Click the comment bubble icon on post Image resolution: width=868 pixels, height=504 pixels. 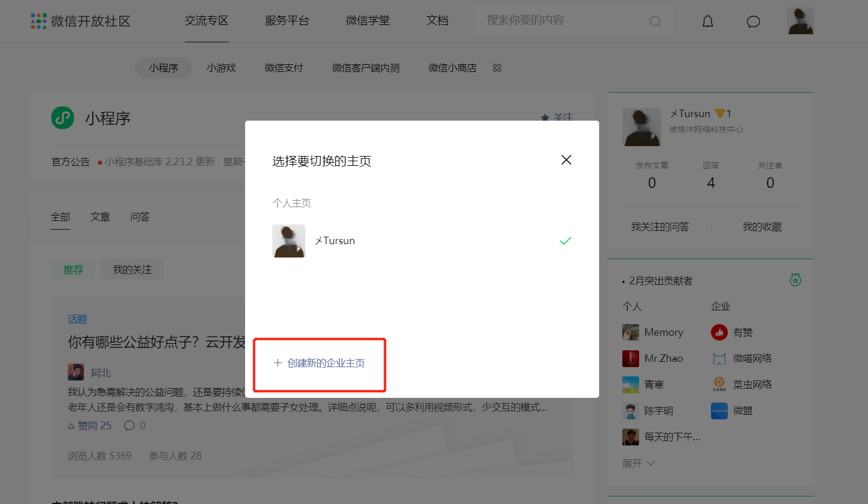click(x=129, y=426)
